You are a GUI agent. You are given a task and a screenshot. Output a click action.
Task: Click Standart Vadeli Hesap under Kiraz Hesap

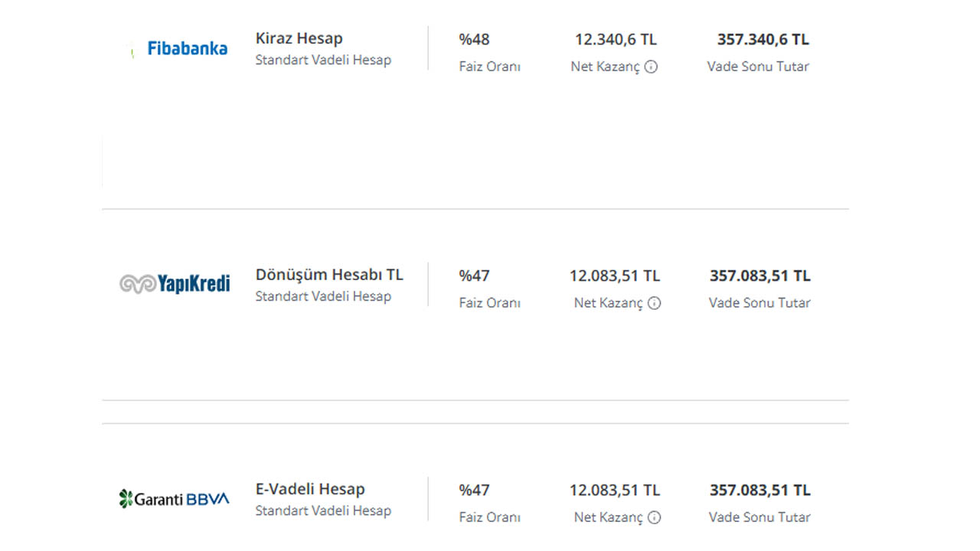(x=323, y=60)
